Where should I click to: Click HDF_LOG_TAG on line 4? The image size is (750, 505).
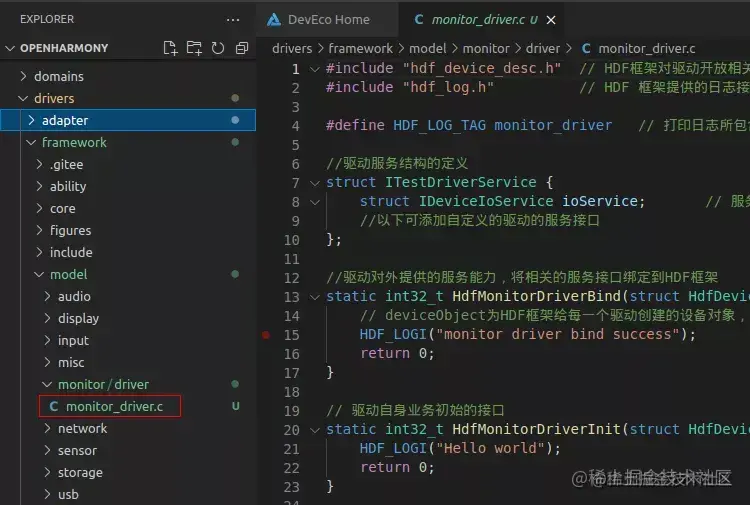tap(439, 125)
